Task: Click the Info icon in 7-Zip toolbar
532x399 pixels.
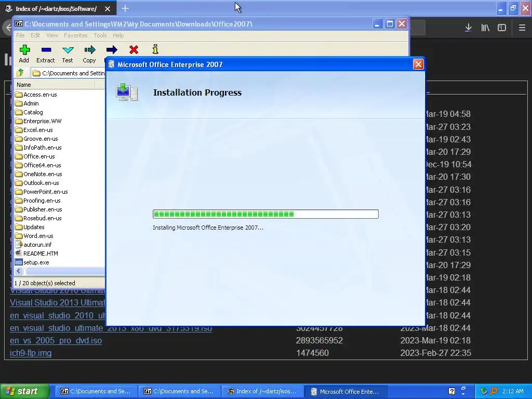Action: tap(155, 49)
